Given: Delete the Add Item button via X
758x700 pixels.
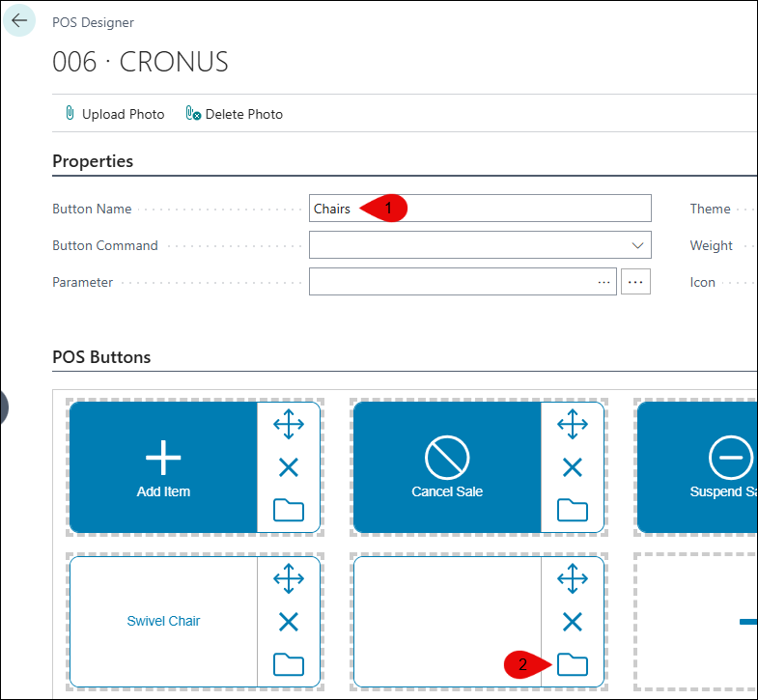Looking at the screenshot, I should tap(289, 467).
